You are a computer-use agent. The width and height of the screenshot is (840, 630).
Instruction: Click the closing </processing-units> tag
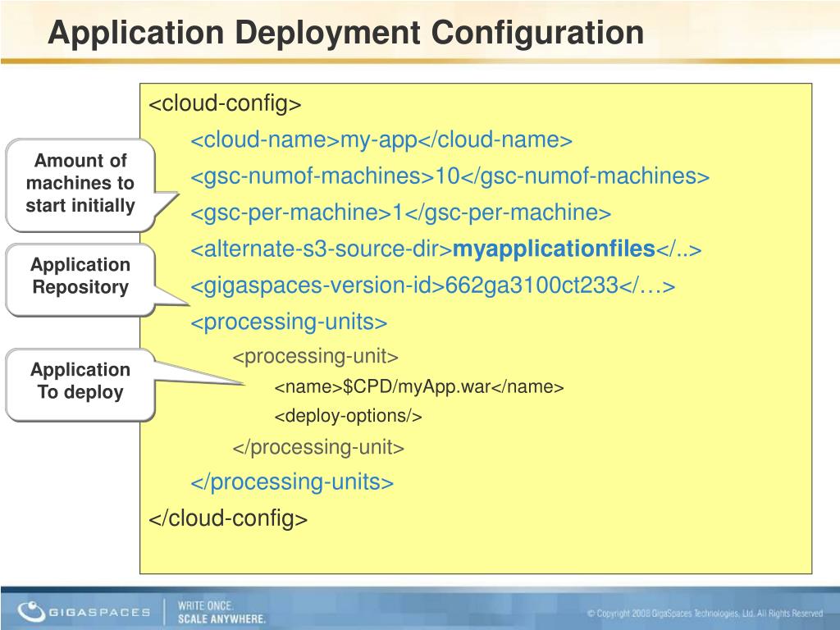pos(292,482)
